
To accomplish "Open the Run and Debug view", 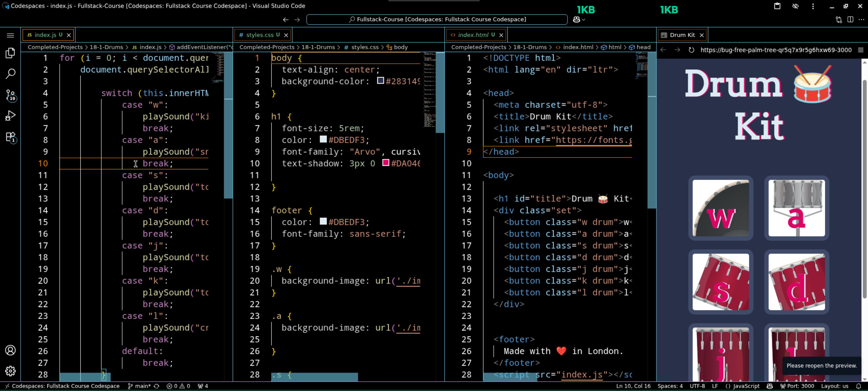I will [10, 116].
